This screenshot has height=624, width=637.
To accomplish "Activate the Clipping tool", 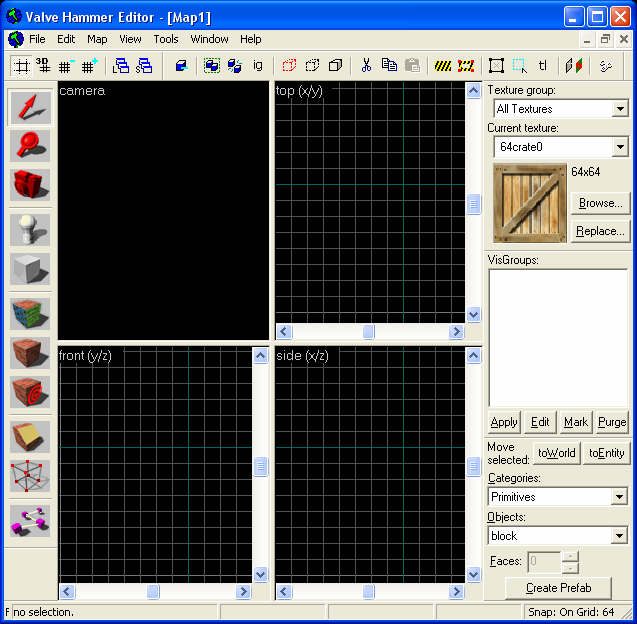I will click(30, 437).
